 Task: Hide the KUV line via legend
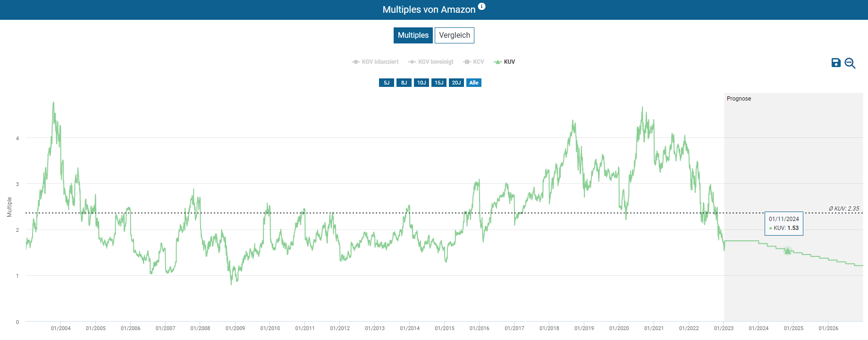pyautogui.click(x=505, y=62)
